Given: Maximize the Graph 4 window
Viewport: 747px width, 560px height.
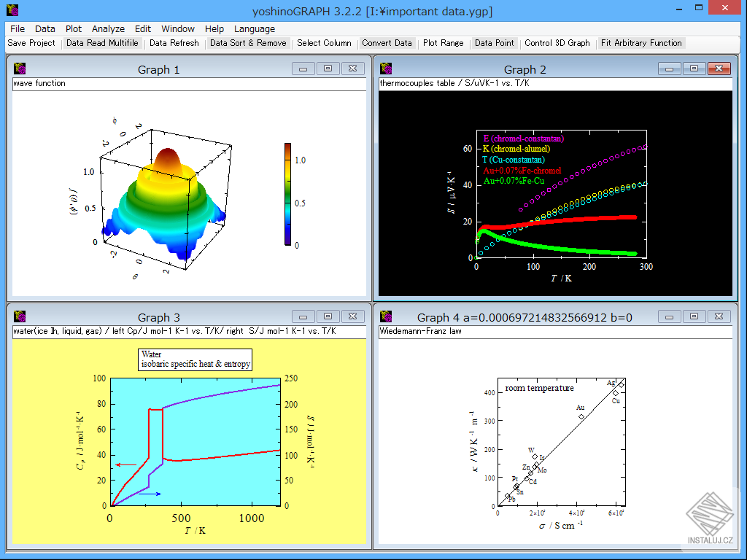Looking at the screenshot, I should 694,316.
